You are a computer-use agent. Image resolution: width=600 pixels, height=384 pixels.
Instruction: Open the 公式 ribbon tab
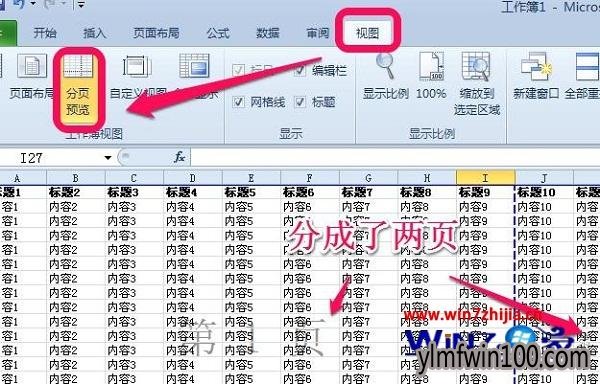pos(218,33)
